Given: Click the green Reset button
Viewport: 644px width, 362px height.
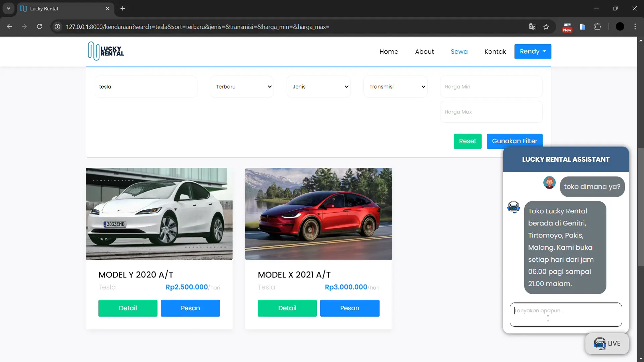Looking at the screenshot, I should point(467,141).
